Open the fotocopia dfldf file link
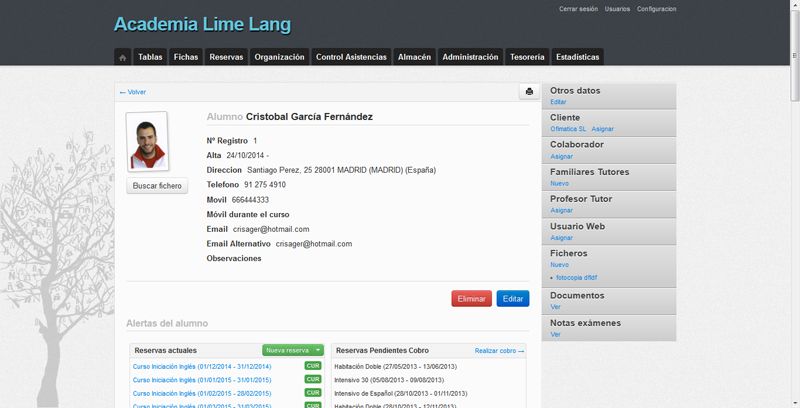 pos(576,277)
